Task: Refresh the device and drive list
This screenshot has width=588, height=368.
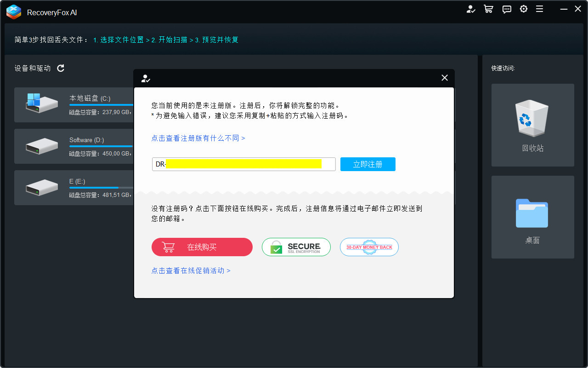Action: point(60,68)
